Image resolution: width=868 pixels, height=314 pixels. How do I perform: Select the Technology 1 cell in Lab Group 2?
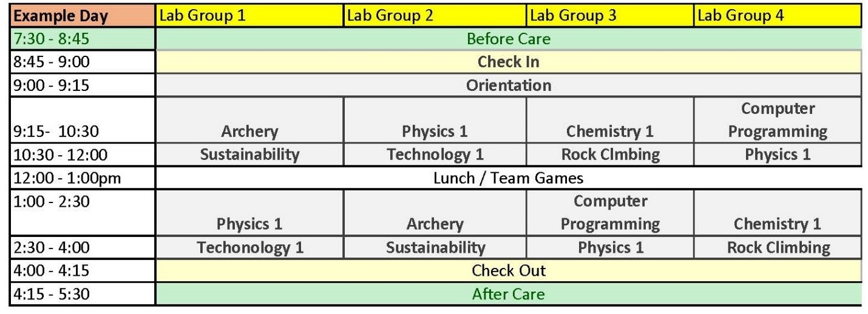click(x=435, y=155)
